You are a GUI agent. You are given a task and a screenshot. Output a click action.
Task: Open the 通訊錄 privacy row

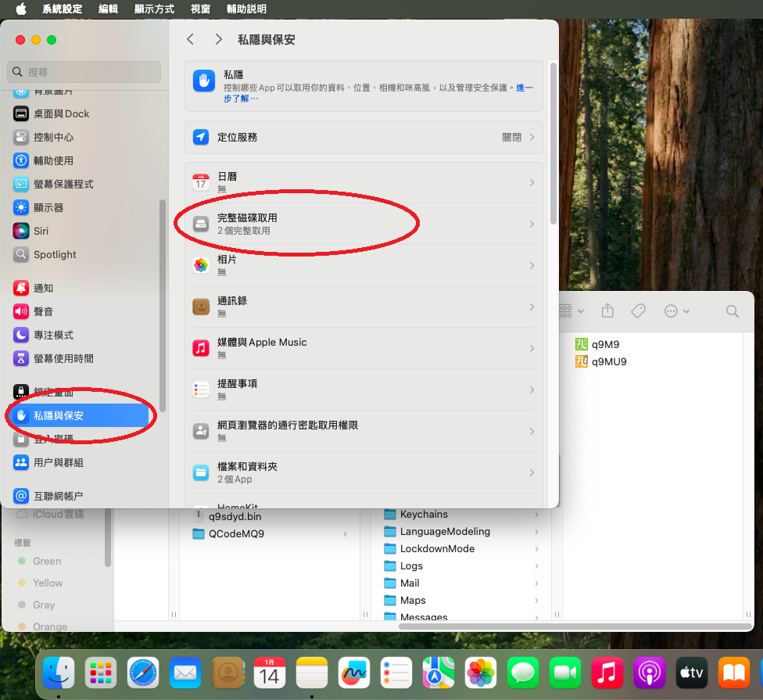(x=364, y=307)
